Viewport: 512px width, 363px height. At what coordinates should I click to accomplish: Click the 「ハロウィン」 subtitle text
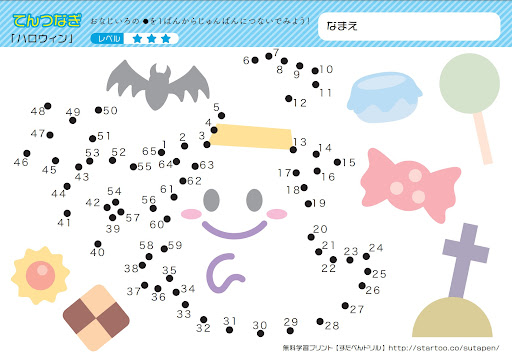click(42, 39)
